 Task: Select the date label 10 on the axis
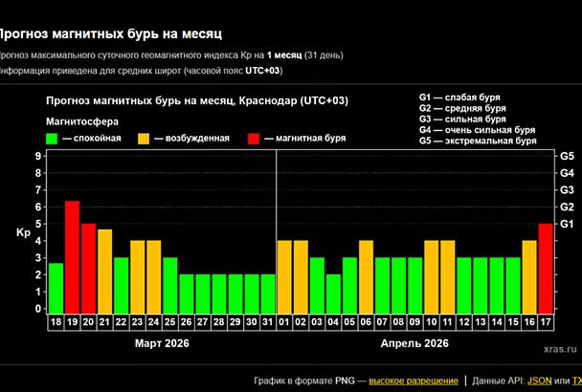(431, 324)
